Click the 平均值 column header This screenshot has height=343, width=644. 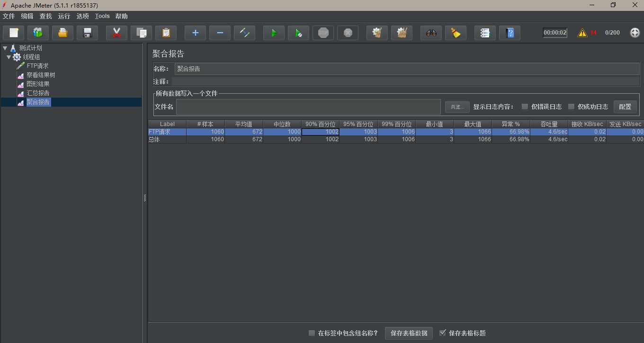tap(244, 124)
